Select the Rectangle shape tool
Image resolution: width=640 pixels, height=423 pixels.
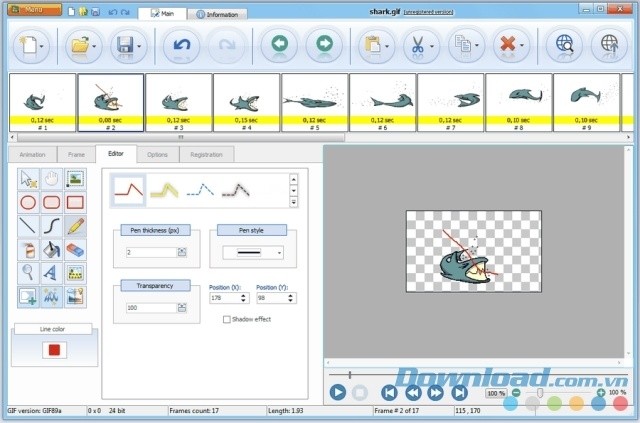[x=76, y=202]
